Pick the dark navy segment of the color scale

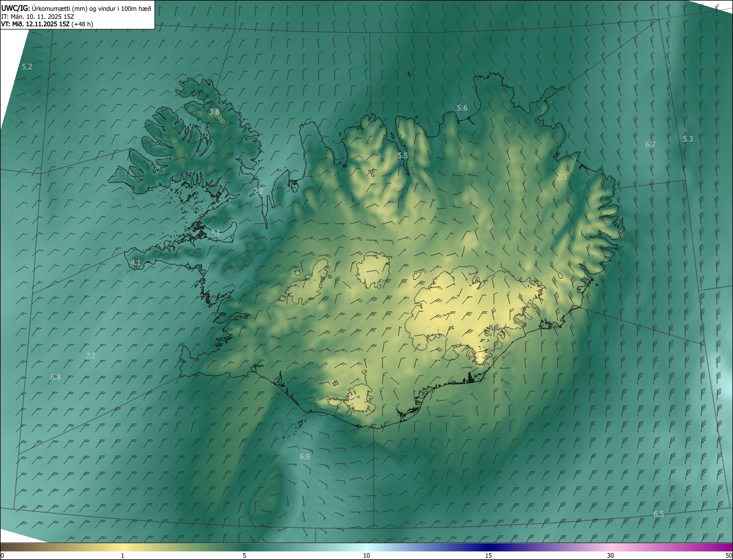[488, 547]
